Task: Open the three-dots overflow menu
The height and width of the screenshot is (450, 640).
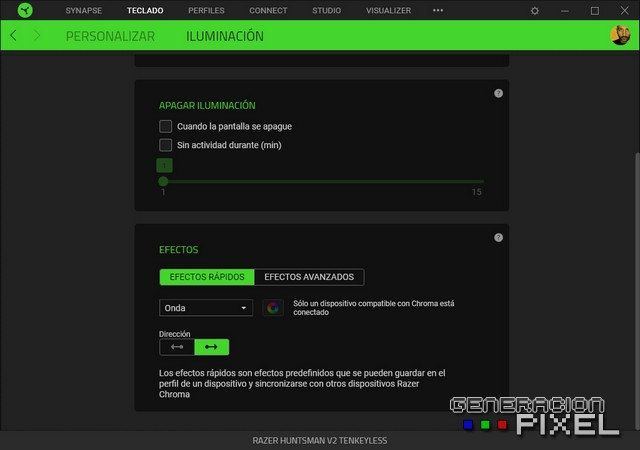Action: (438, 10)
